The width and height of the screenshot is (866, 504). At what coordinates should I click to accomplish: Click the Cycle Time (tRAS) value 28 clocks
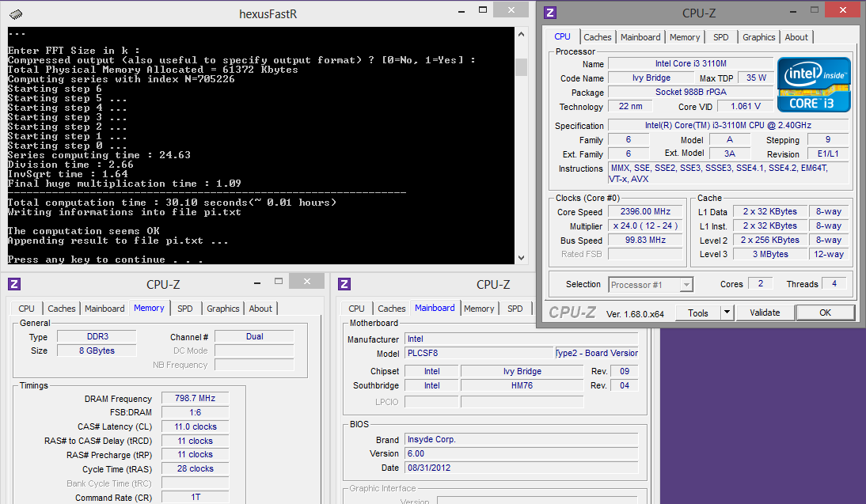coord(195,468)
